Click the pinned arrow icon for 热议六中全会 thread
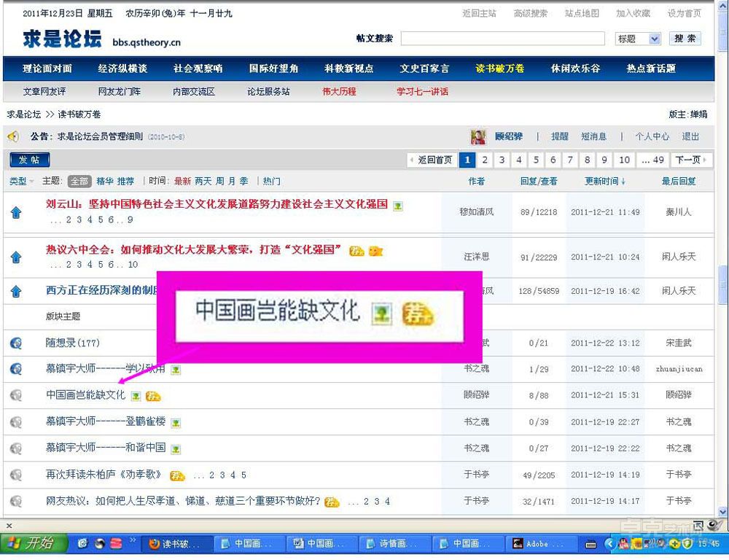Screen dimensions: 729x560 [16, 257]
